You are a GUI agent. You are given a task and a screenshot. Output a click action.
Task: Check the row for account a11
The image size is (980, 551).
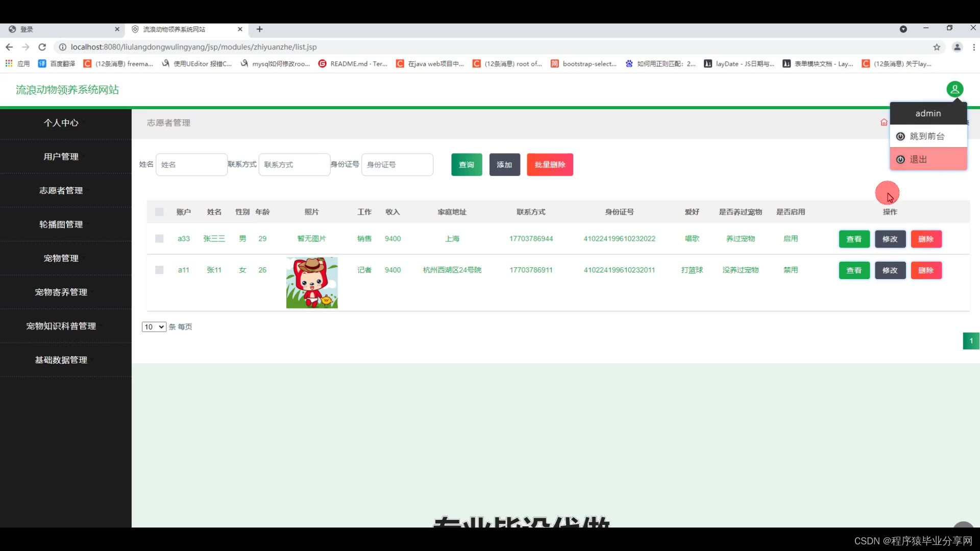(159, 270)
